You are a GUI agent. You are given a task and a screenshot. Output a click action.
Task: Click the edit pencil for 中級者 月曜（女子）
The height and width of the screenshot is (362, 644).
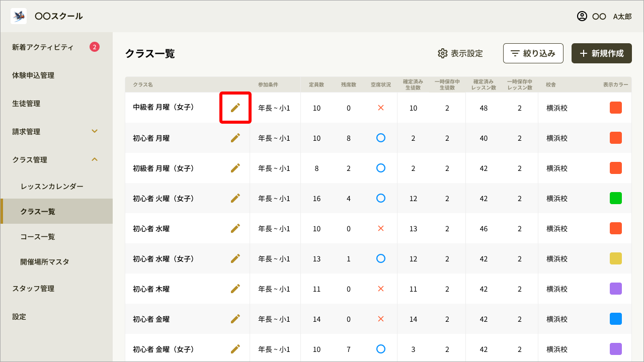point(235,108)
